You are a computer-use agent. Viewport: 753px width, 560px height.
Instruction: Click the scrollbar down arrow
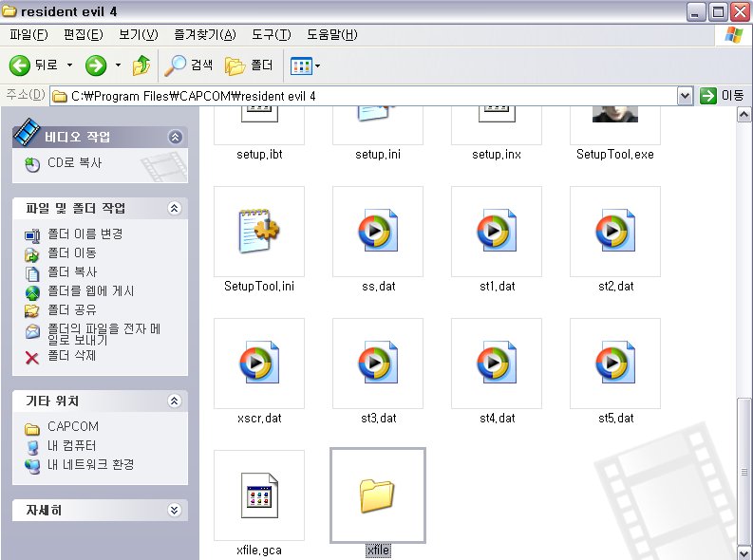pyautogui.click(x=744, y=552)
